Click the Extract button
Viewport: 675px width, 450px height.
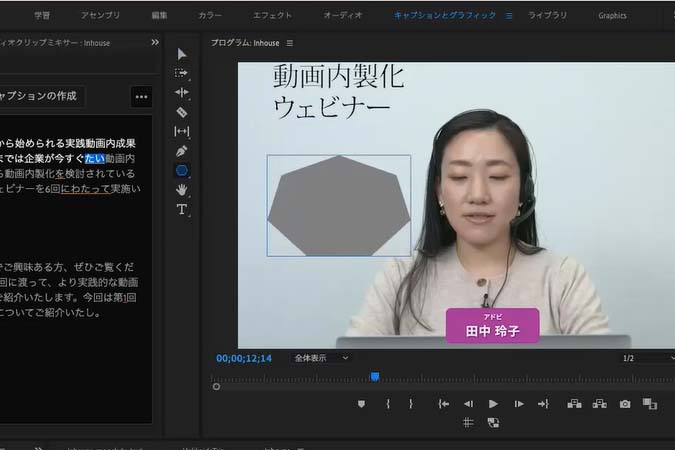[x=600, y=404]
